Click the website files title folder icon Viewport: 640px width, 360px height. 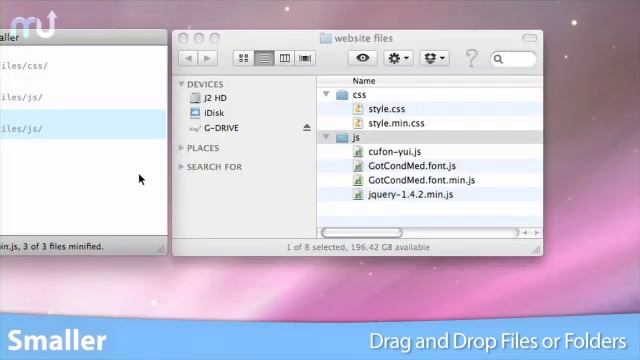pyautogui.click(x=325, y=38)
